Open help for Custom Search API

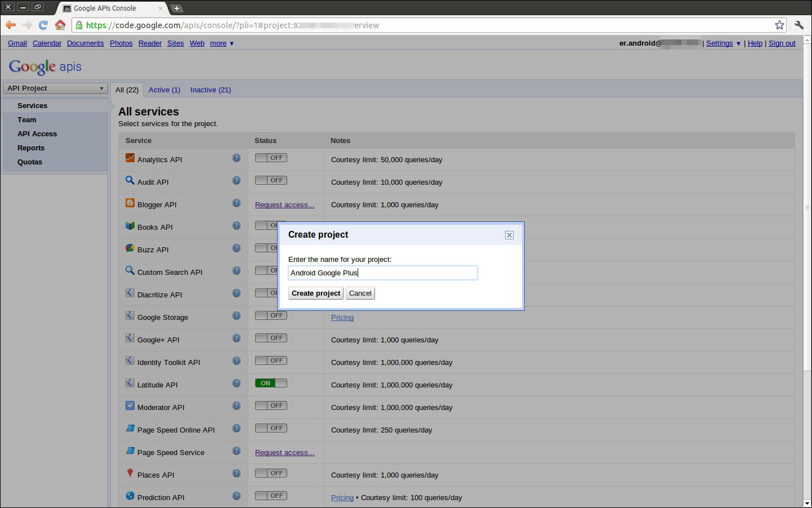coord(237,271)
